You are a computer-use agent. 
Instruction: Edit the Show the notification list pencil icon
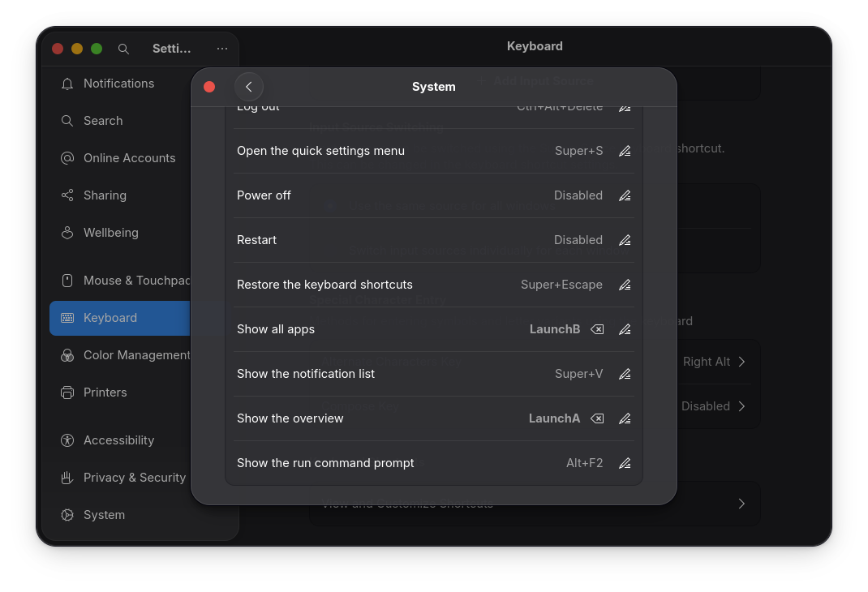coord(625,374)
